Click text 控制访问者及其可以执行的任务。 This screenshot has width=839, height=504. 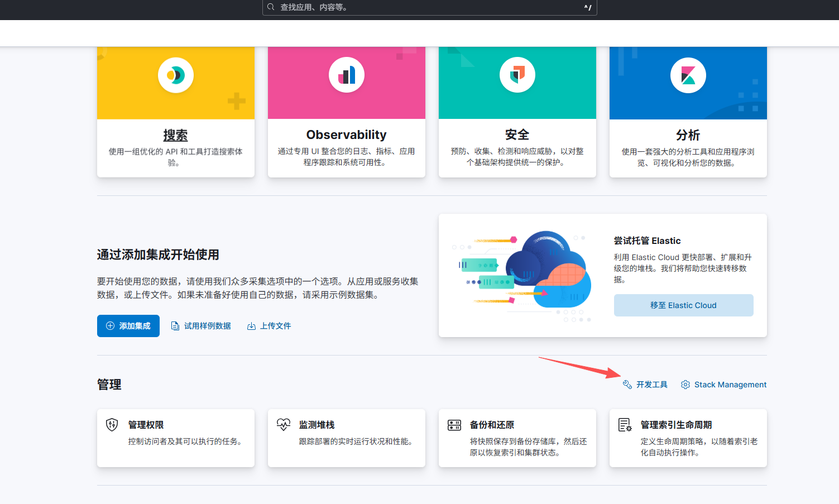pos(186,441)
